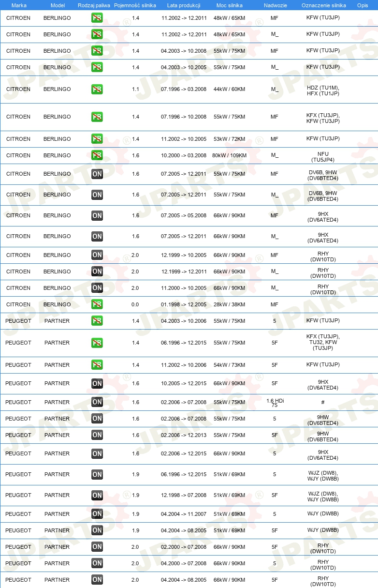Click the date range 10.2000 -> 03.2008

coord(184,155)
